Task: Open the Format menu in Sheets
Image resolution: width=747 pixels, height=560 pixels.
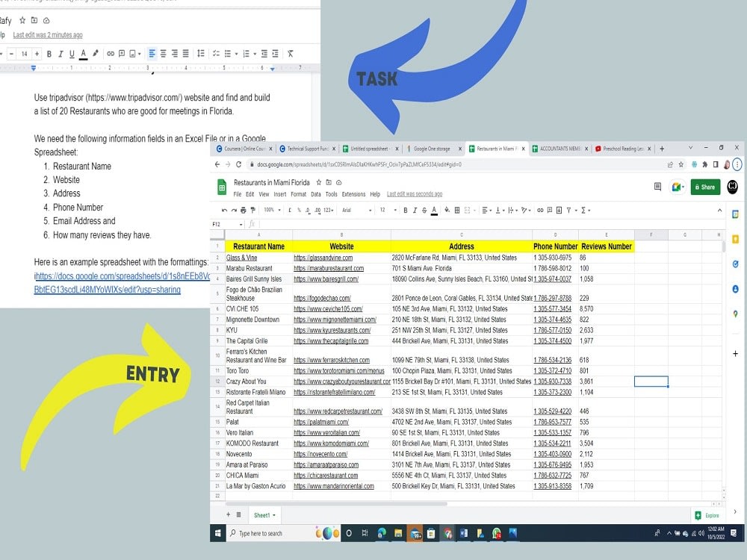Action: pos(299,194)
